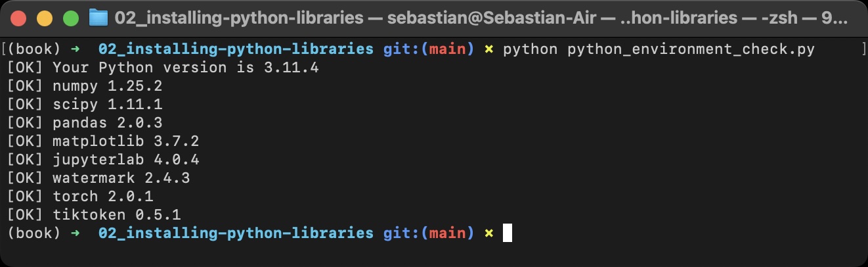Image resolution: width=868 pixels, height=267 pixels.
Task: Maximize the window using the green button
Action: [x=70, y=18]
